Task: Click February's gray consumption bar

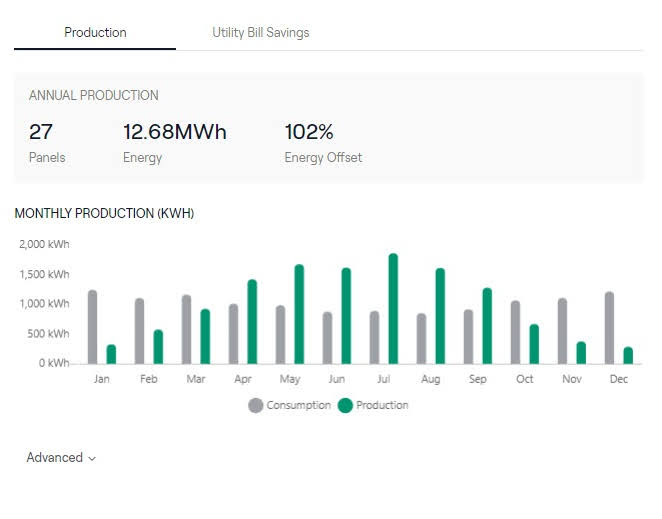Action: [x=139, y=331]
